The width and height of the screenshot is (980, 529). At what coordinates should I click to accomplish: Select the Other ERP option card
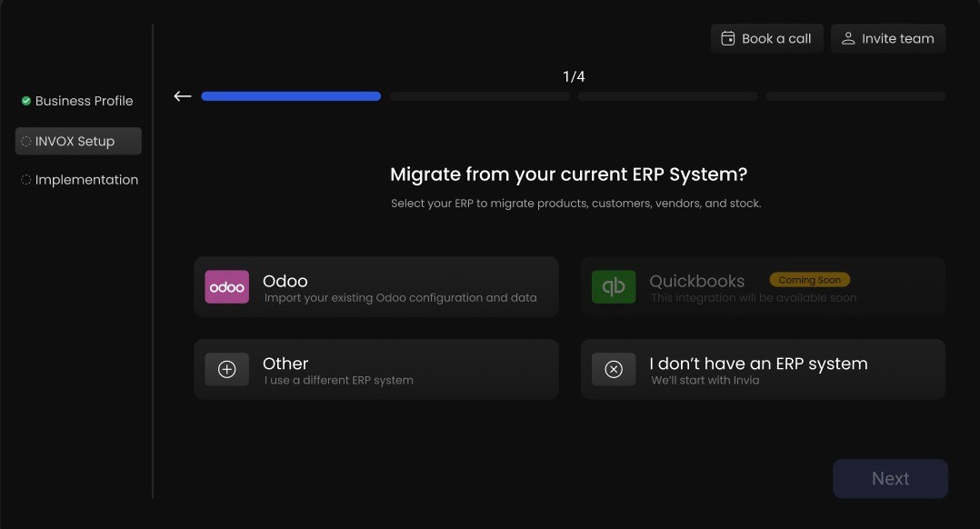click(x=376, y=369)
